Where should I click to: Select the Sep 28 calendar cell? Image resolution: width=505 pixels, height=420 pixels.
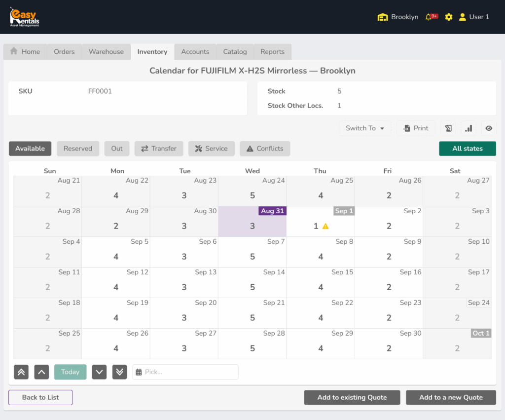[x=252, y=344]
